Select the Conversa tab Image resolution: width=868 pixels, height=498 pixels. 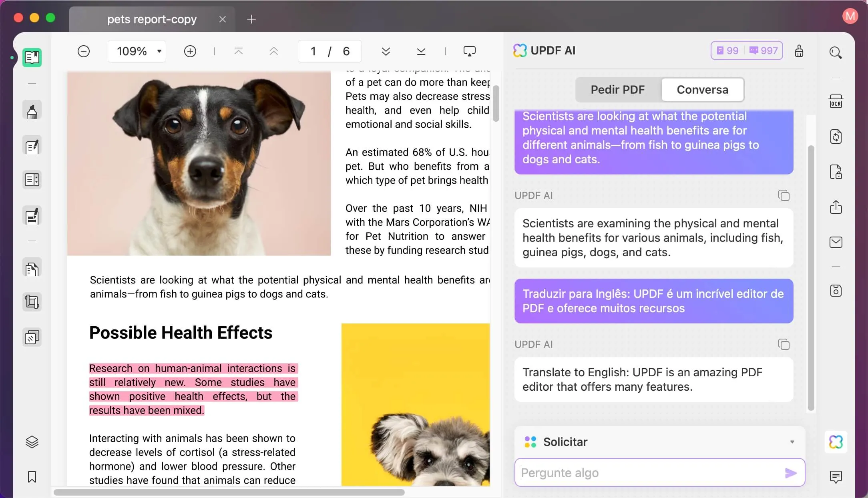coord(702,90)
